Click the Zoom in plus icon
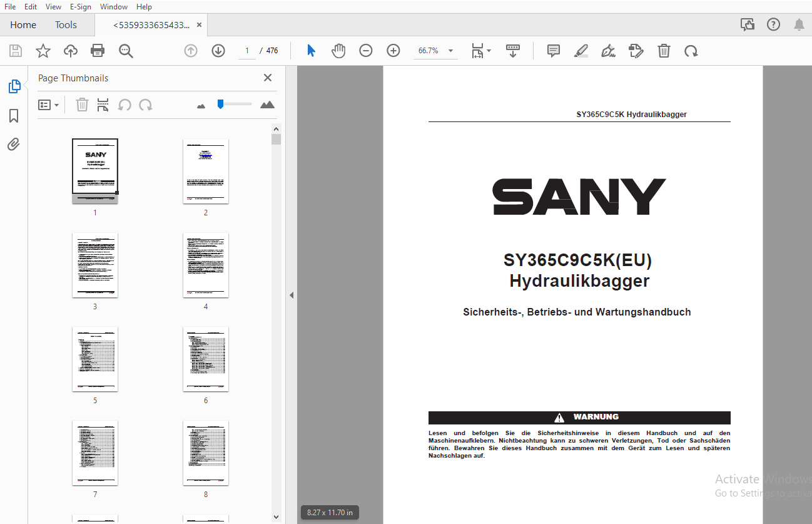 click(393, 51)
